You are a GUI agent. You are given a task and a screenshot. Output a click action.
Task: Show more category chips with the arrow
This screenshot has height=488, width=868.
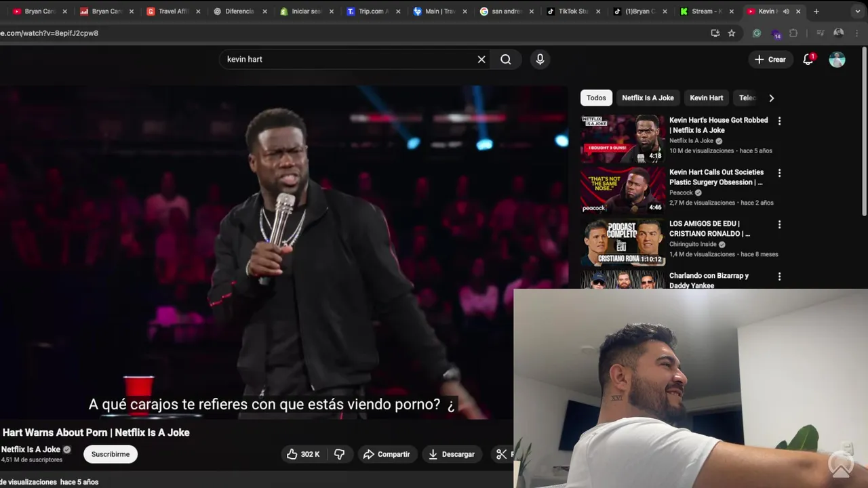(x=771, y=98)
